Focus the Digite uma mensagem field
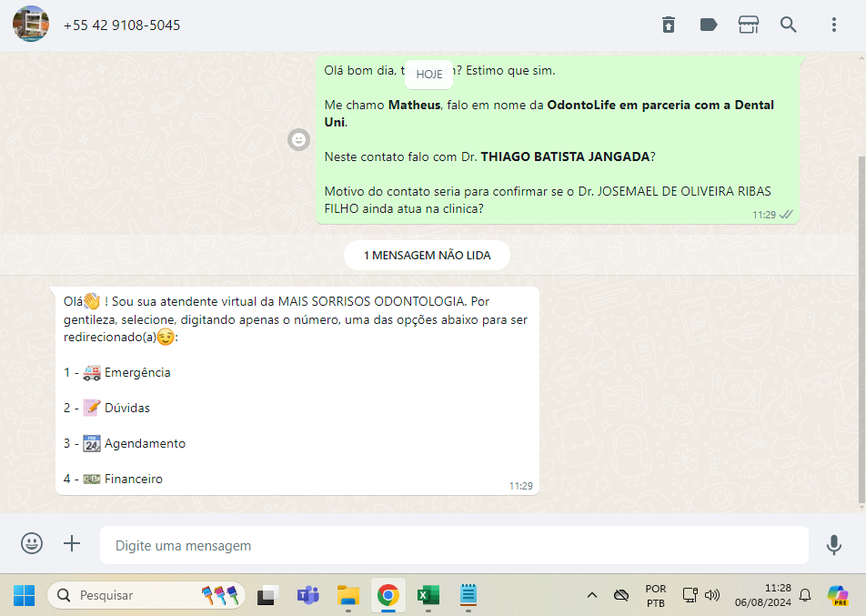The height and width of the screenshot is (616, 866). click(x=454, y=545)
